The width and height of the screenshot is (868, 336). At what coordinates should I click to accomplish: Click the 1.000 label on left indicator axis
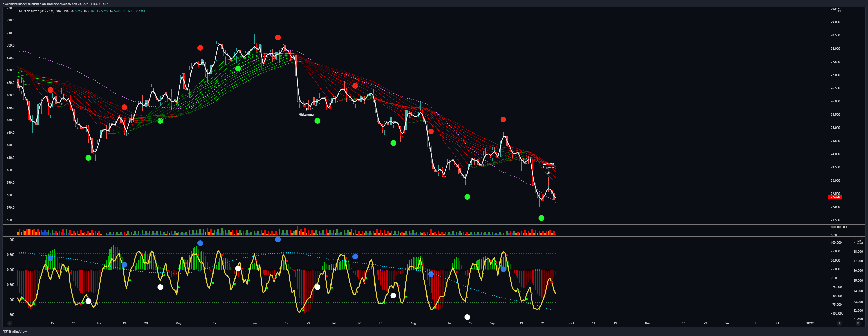(11, 240)
